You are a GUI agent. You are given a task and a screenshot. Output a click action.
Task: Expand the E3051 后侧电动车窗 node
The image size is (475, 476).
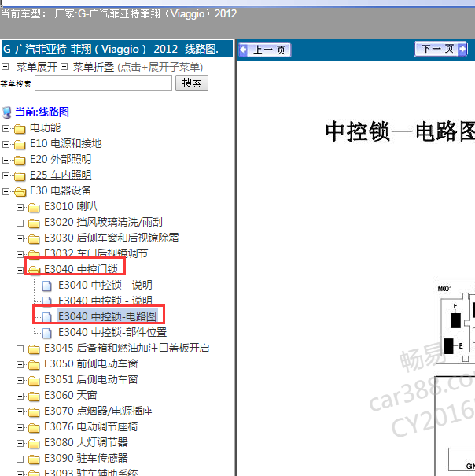tap(20, 381)
